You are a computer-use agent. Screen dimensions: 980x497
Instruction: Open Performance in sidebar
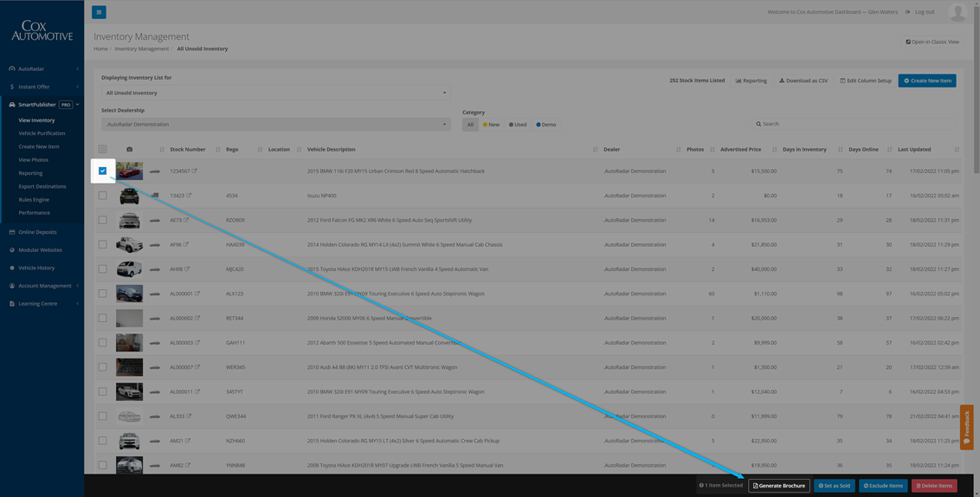click(x=35, y=212)
